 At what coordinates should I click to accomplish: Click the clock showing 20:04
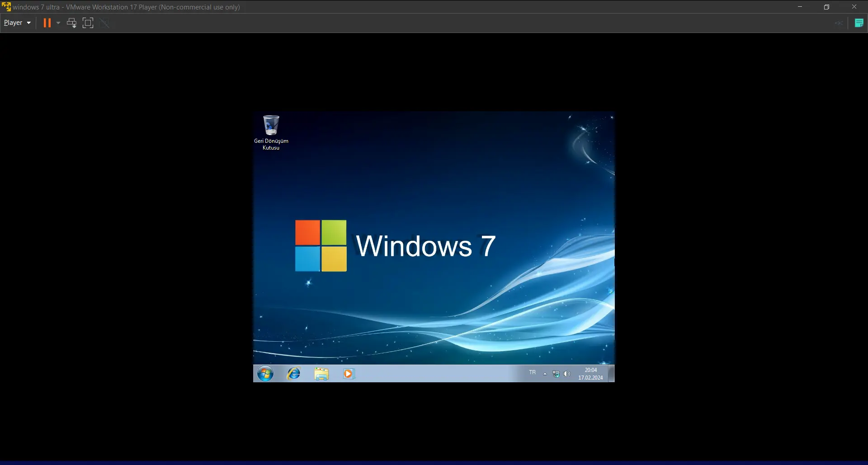pos(590,374)
